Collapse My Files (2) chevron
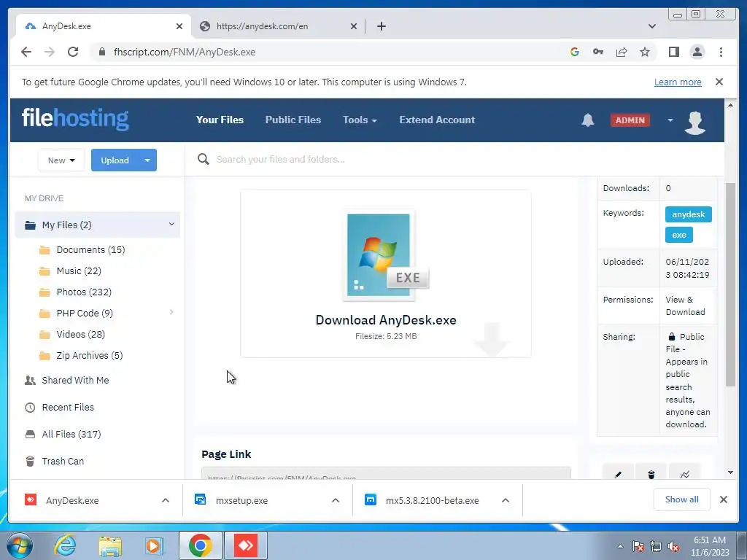Image resolution: width=747 pixels, height=560 pixels. point(171,225)
